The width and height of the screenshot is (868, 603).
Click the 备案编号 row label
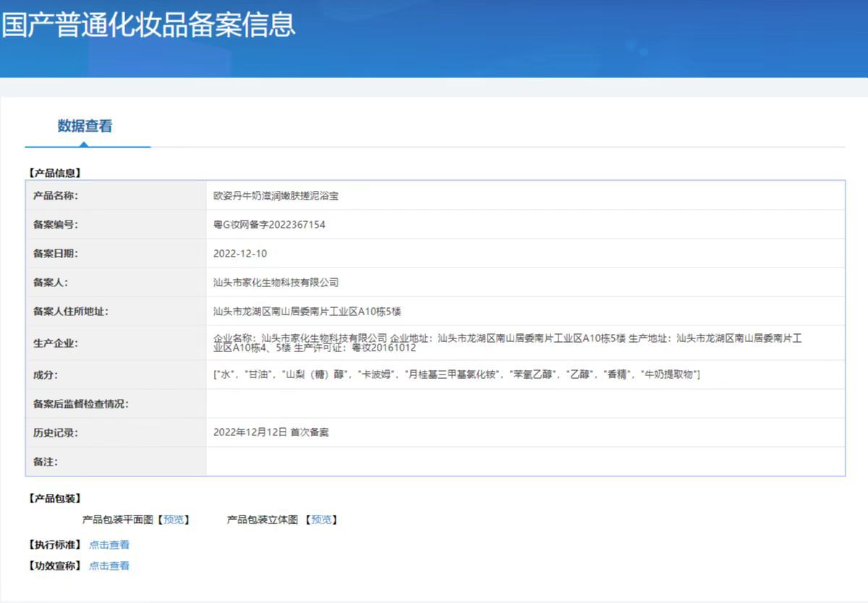coord(55,225)
